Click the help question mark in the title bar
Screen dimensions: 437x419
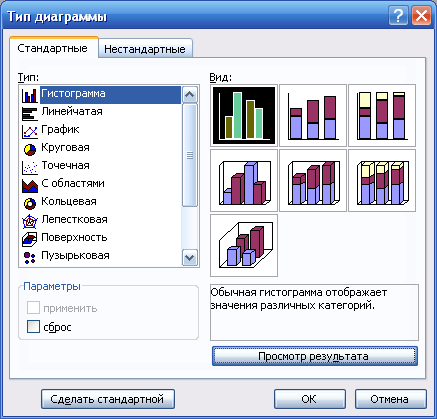398,16
